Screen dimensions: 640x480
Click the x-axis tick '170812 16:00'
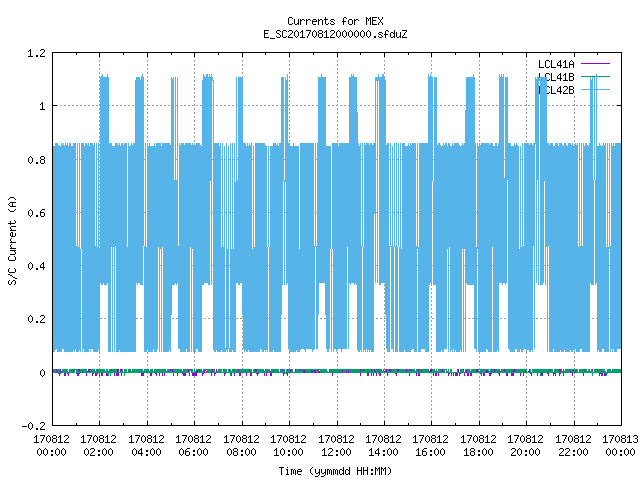tap(431, 446)
